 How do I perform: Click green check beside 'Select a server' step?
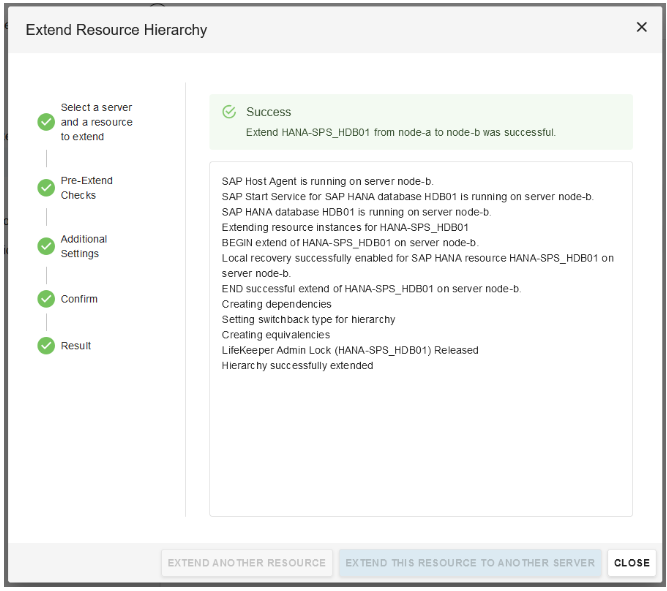click(46, 122)
